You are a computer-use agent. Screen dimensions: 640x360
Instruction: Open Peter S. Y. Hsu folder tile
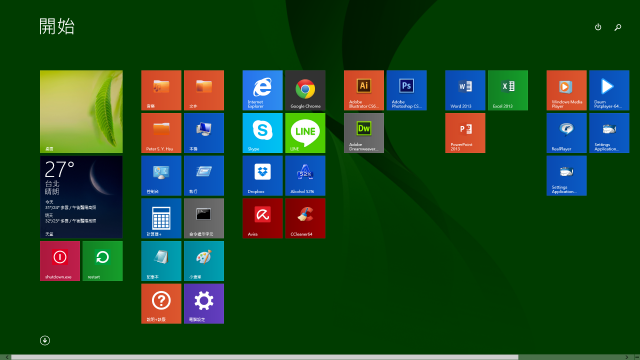coord(161,133)
